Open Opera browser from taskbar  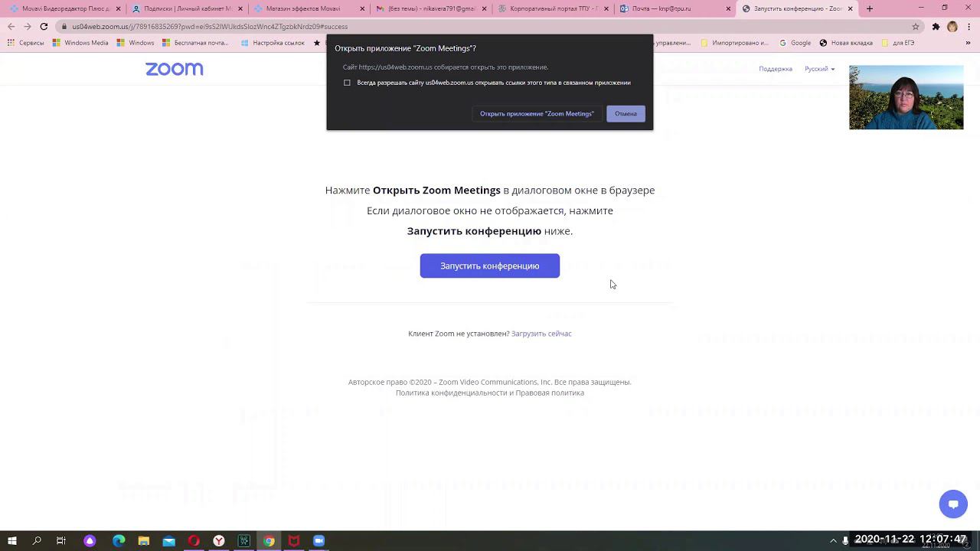(194, 541)
